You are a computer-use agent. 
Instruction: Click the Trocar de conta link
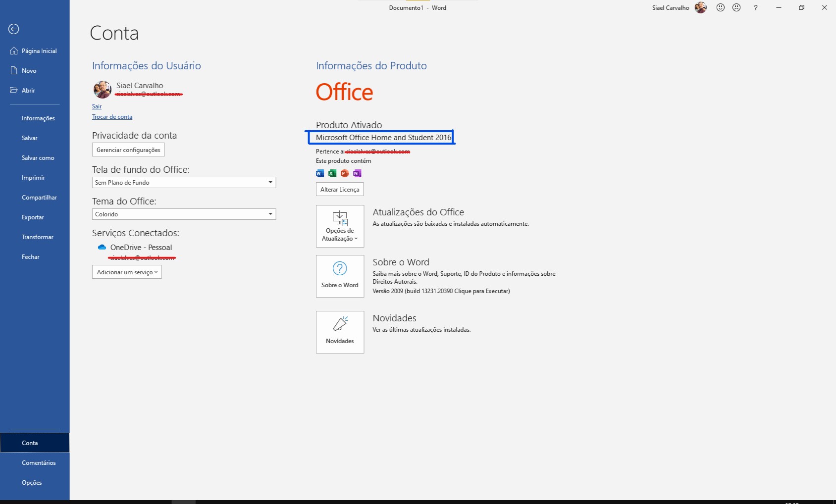click(112, 117)
